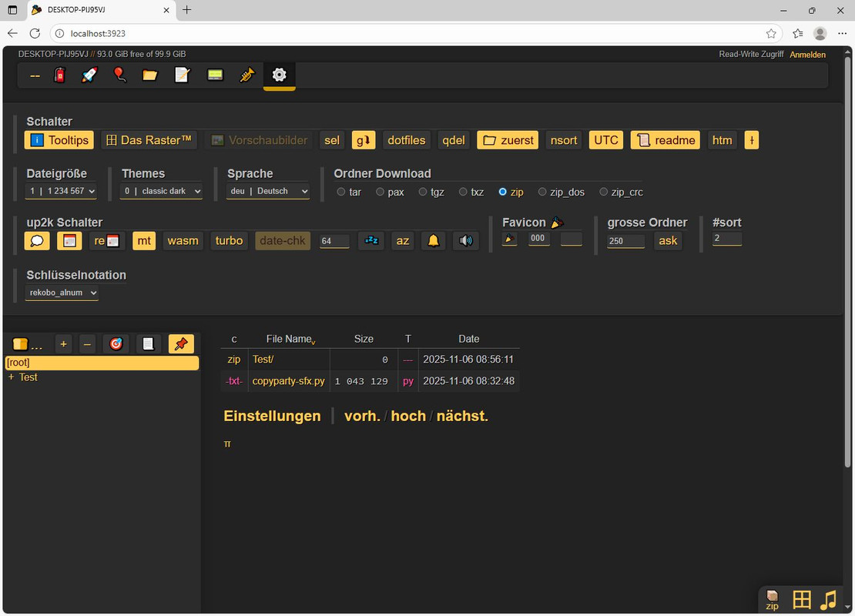Click the bread navpane toggle icon
The image size is (855, 616).
click(x=27, y=344)
